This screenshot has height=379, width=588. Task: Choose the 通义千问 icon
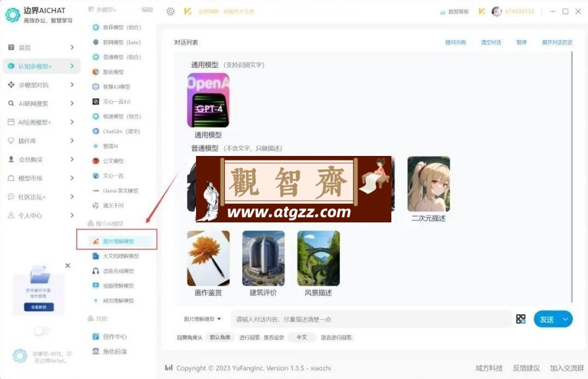95,206
